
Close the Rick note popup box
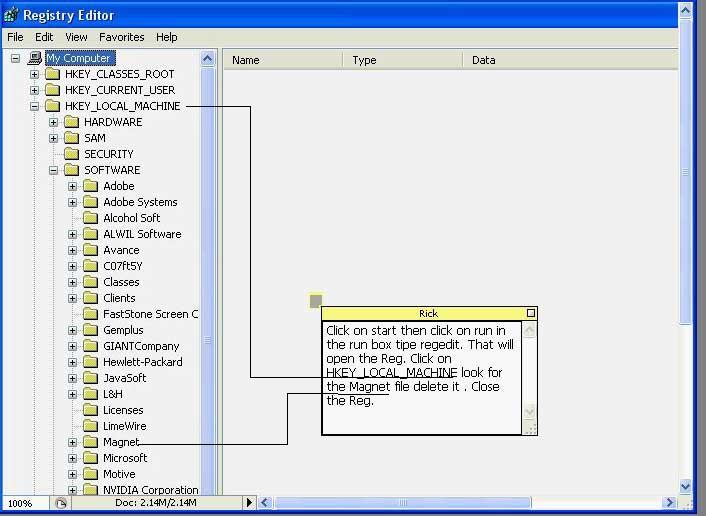530,313
